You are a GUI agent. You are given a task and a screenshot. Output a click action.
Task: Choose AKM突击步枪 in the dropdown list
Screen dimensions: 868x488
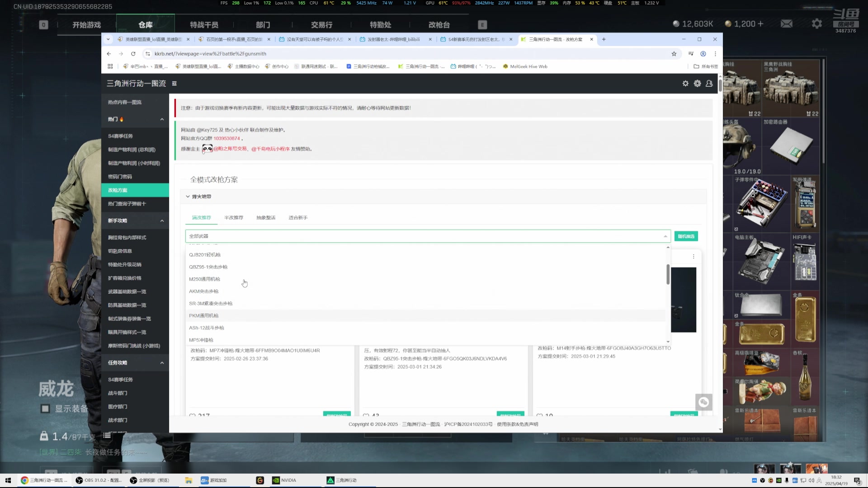[x=425, y=291]
